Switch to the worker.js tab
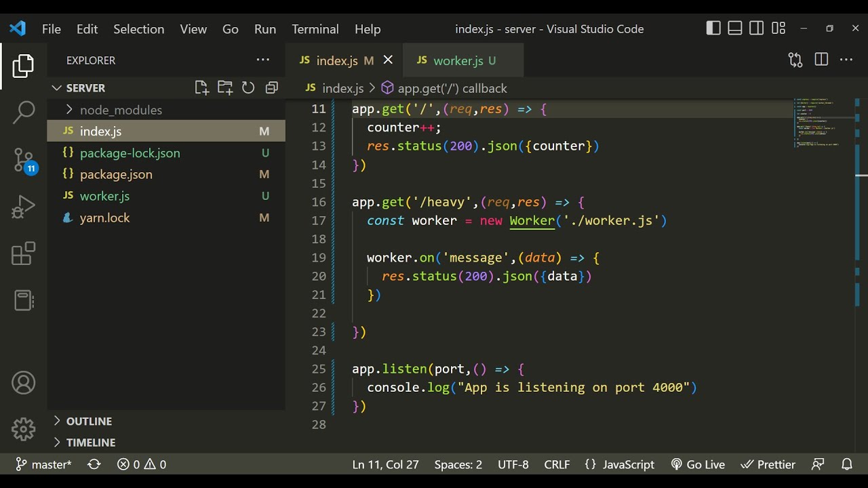The width and height of the screenshot is (868, 488). click(x=458, y=60)
